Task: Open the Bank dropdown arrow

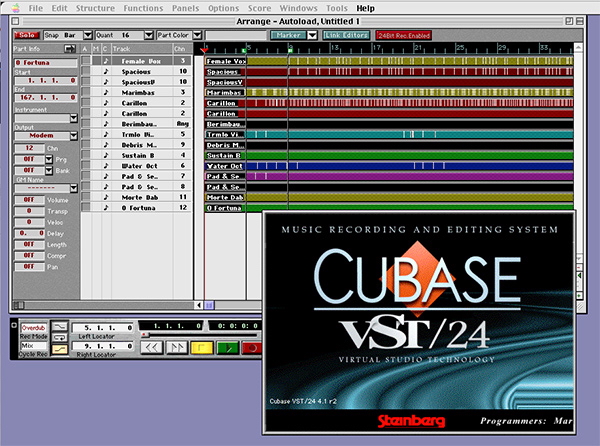Action: (49, 170)
